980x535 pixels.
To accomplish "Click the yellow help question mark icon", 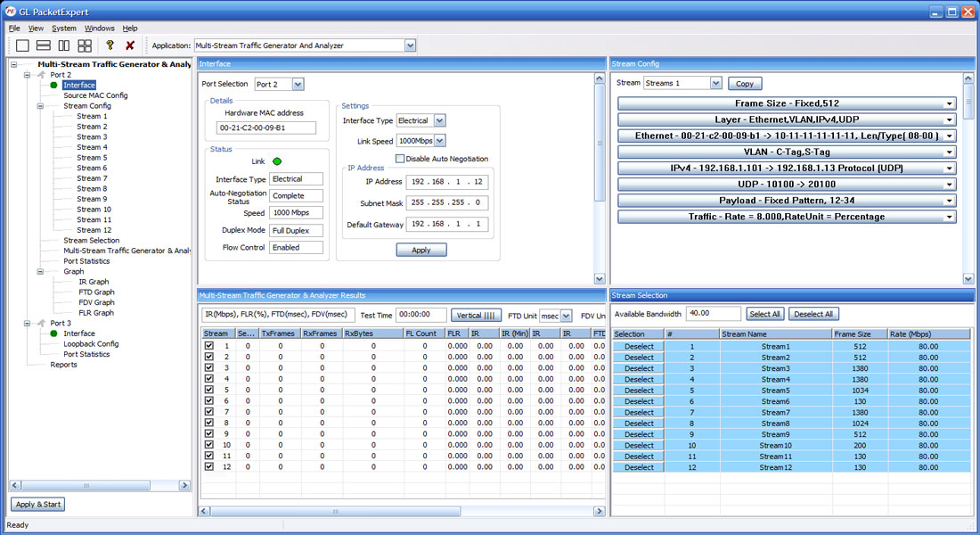I will tap(110, 45).
